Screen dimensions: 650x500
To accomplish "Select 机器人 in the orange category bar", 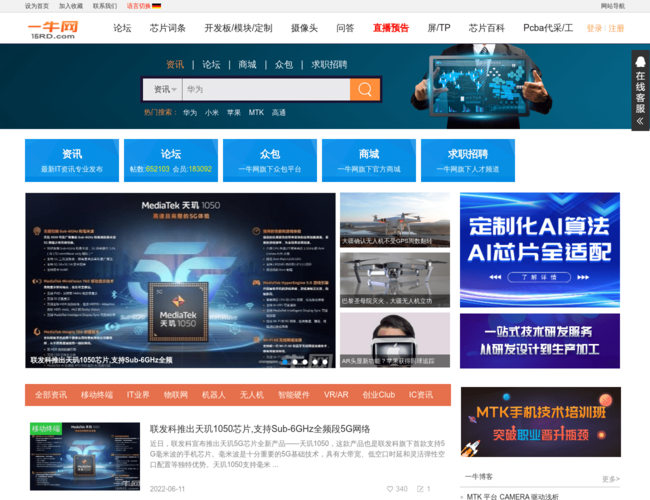I will coord(214,395).
